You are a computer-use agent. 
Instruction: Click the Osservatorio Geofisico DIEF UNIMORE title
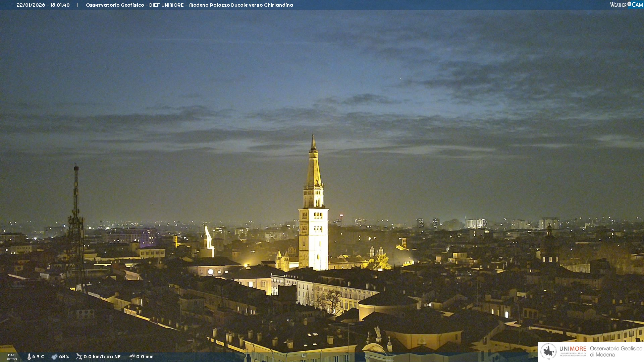[134, 5]
